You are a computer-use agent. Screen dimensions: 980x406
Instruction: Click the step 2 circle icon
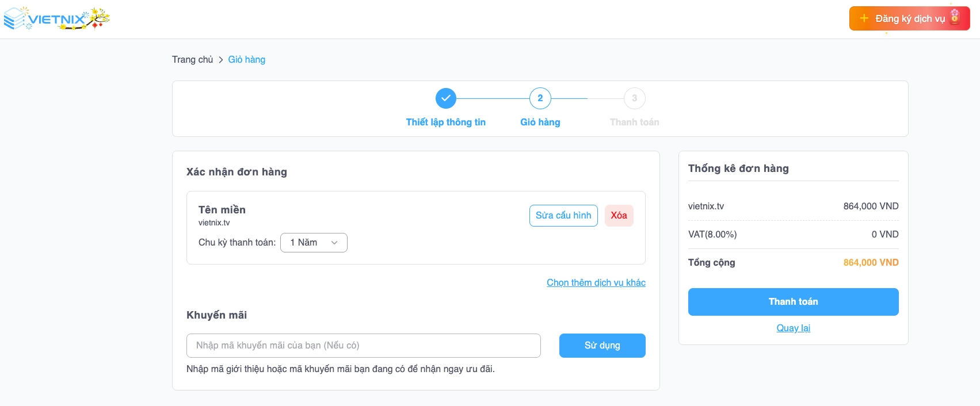pos(540,98)
